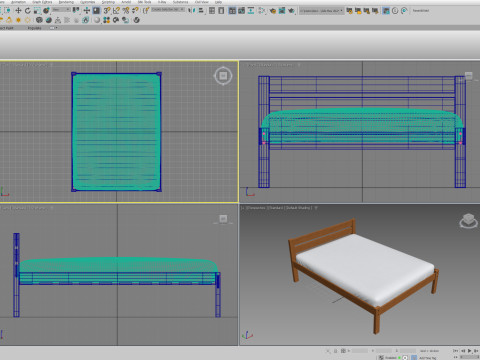Click Play Animation button
The width and height of the screenshot is (480, 360).
[469, 351]
